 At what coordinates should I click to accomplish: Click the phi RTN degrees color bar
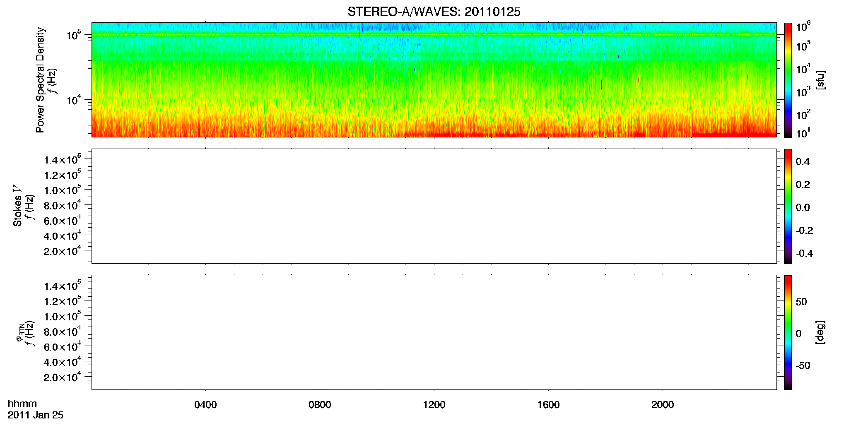788,332
